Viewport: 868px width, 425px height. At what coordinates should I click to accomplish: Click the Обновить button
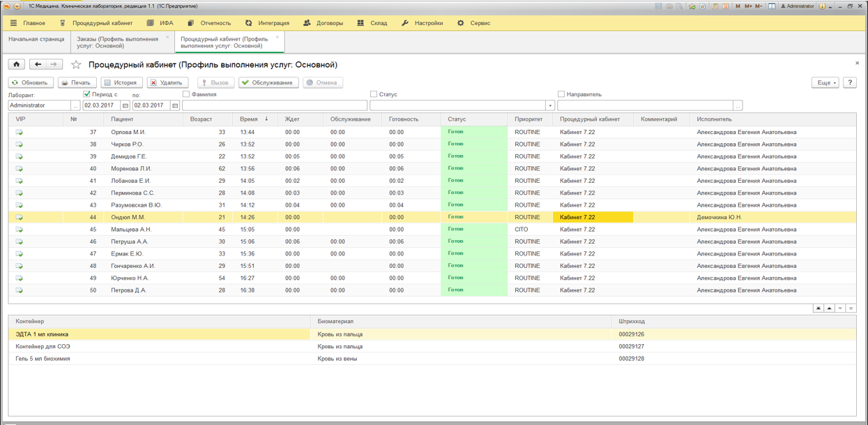[29, 82]
